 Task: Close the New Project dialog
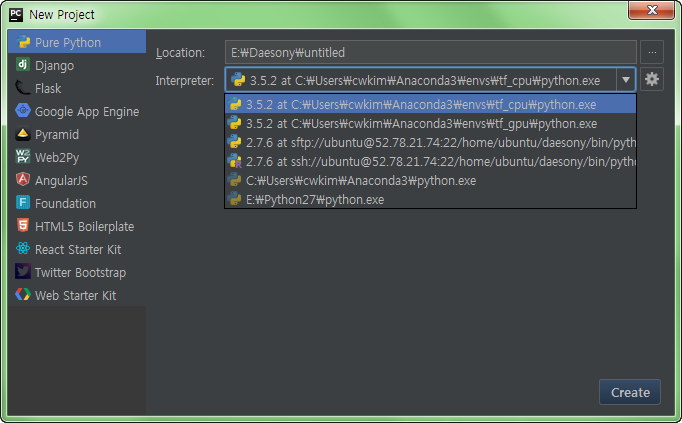coord(651,10)
